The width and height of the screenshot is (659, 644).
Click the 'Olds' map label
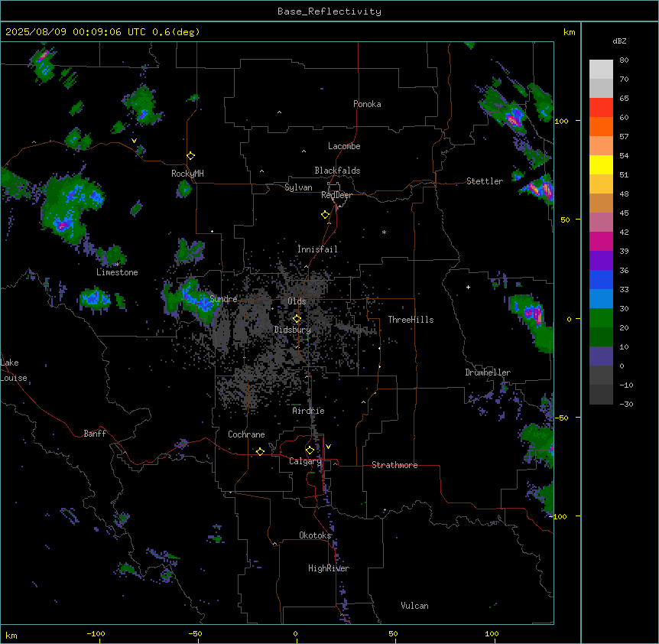pyautogui.click(x=297, y=301)
